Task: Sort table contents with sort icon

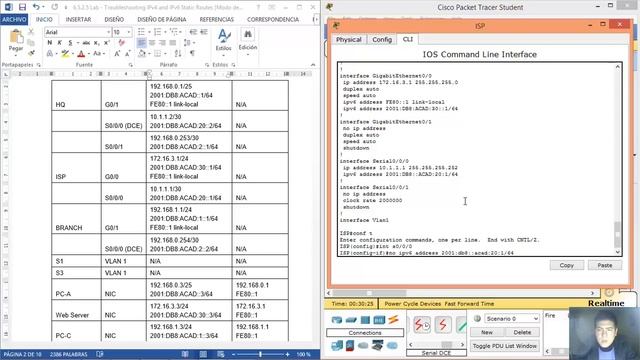Action: [x=178, y=53]
